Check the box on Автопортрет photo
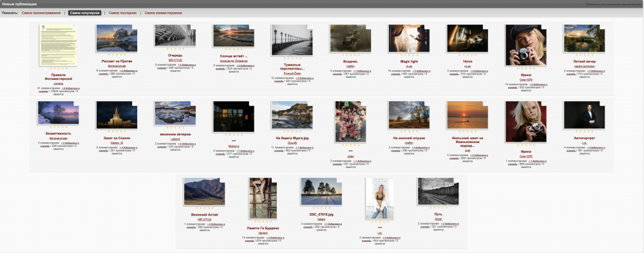Viewport: 644px width, 253px height. [602, 104]
